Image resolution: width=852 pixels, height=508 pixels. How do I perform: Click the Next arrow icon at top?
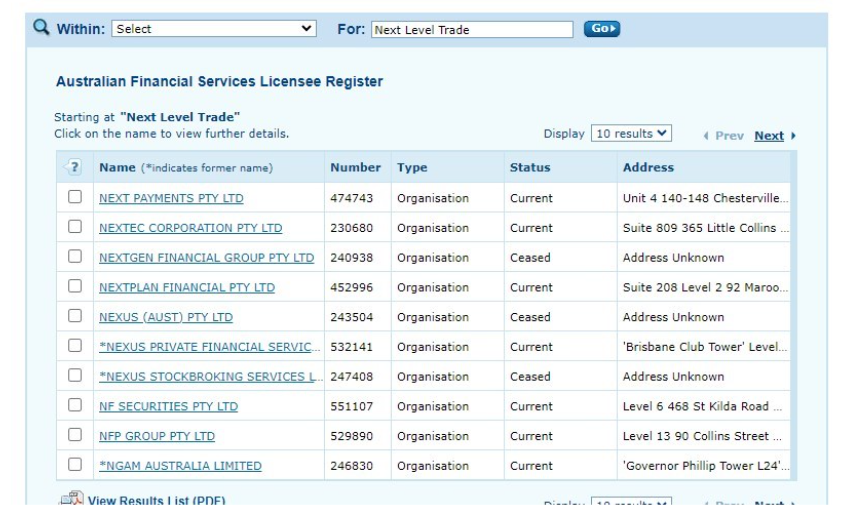[x=793, y=136]
